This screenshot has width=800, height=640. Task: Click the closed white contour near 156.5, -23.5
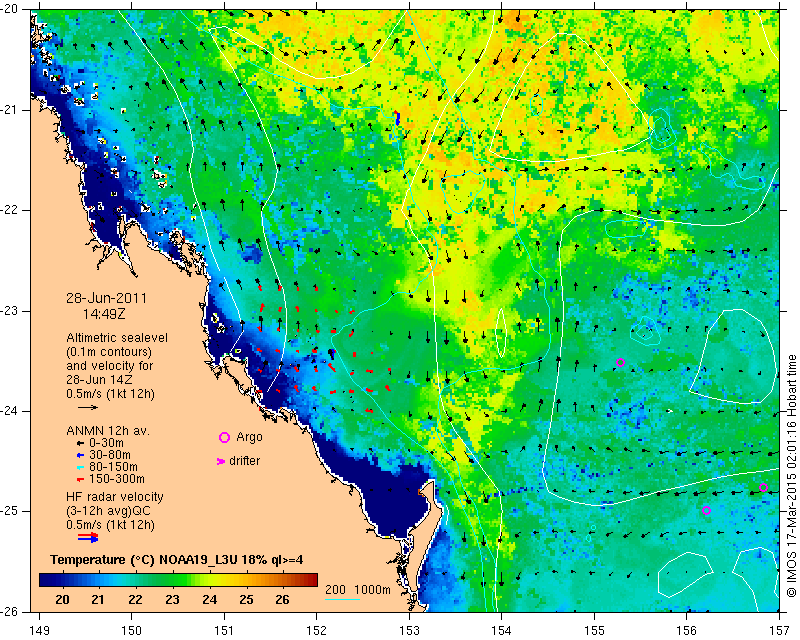(733, 356)
